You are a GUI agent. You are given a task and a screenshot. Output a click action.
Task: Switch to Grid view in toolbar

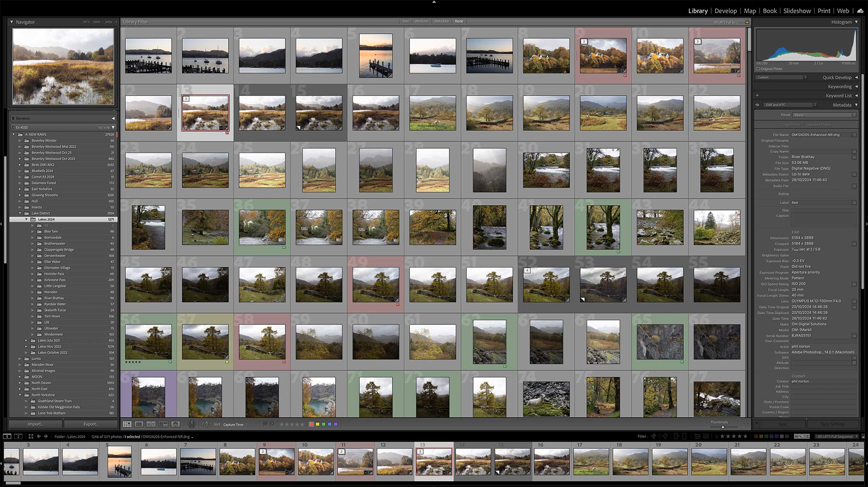(127, 424)
